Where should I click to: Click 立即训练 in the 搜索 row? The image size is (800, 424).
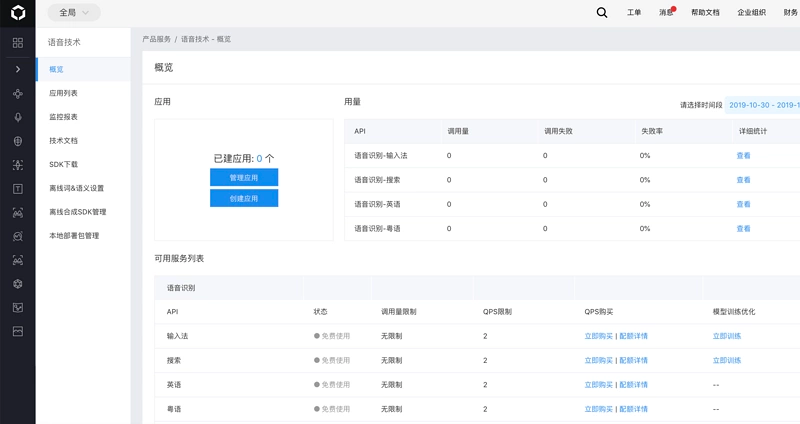point(727,360)
